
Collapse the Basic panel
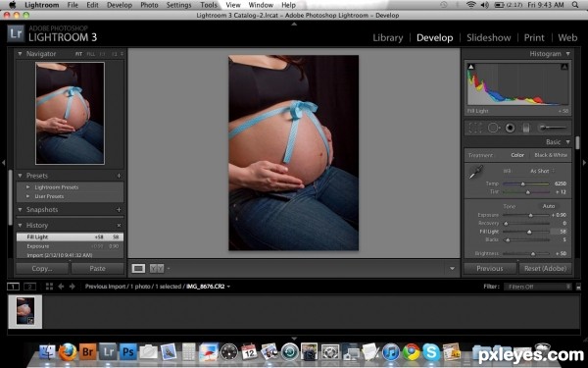click(x=568, y=142)
